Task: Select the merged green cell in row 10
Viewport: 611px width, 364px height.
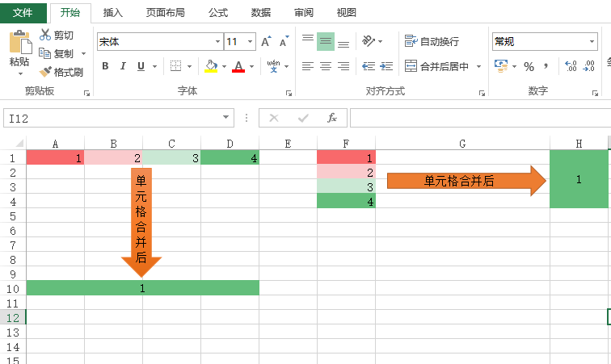Action: click(142, 288)
